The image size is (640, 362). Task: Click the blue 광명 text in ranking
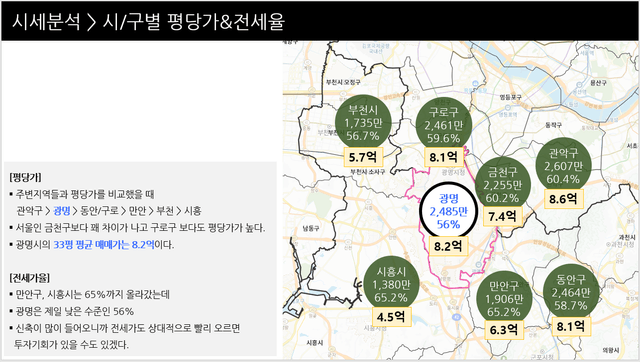coord(62,211)
